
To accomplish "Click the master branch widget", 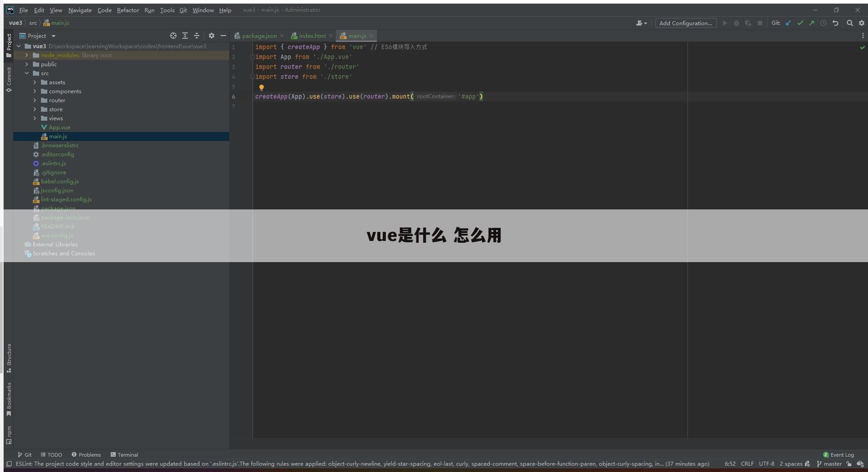I will click(x=829, y=463).
